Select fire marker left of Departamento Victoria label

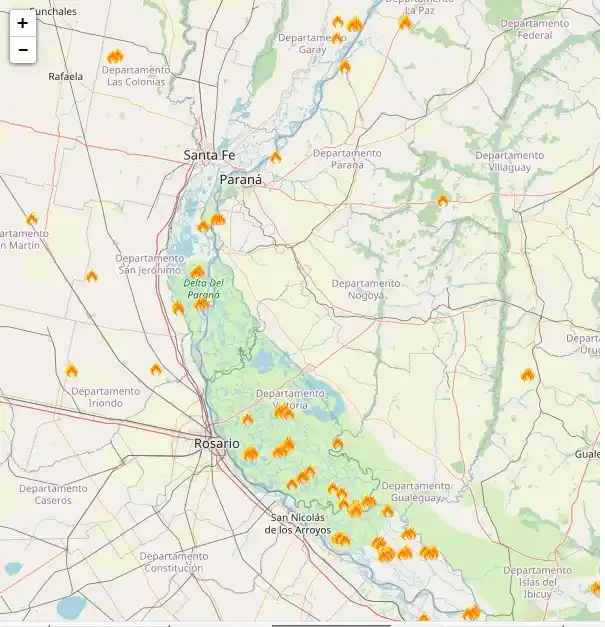tap(248, 419)
